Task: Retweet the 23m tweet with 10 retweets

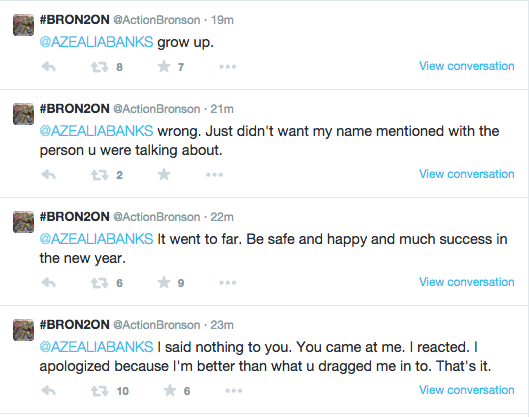Action: point(100,391)
